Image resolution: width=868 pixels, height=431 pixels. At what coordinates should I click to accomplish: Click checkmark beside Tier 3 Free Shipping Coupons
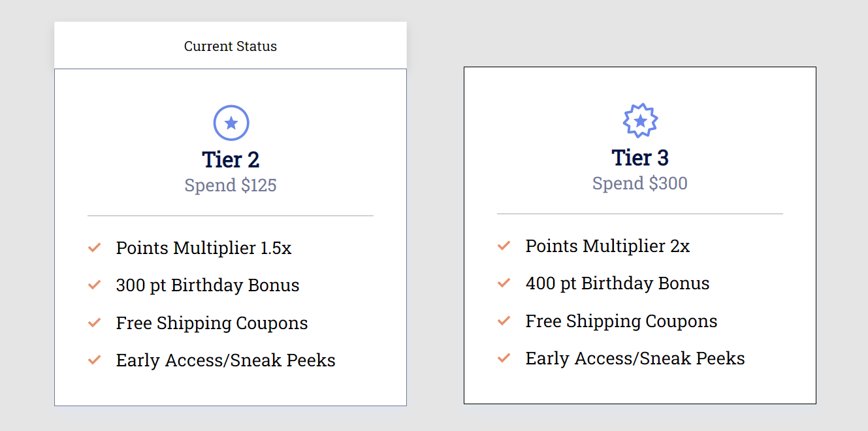[504, 321]
